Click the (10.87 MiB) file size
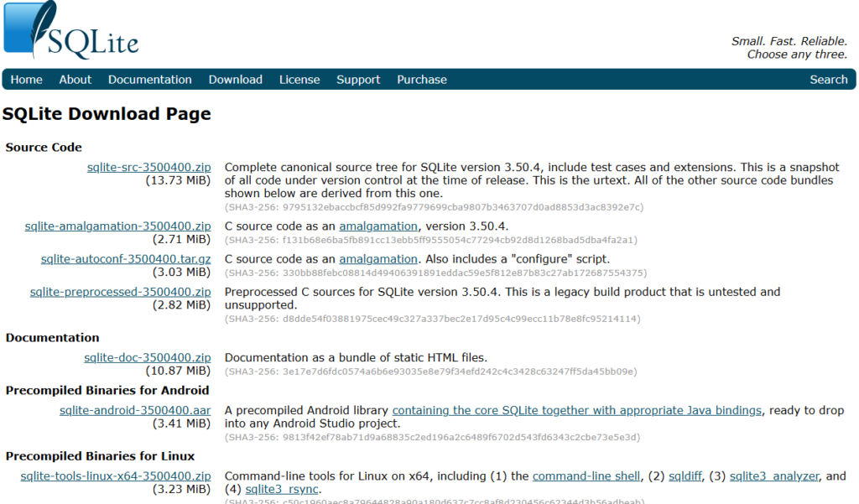The height and width of the screenshot is (504, 859). tap(178, 371)
